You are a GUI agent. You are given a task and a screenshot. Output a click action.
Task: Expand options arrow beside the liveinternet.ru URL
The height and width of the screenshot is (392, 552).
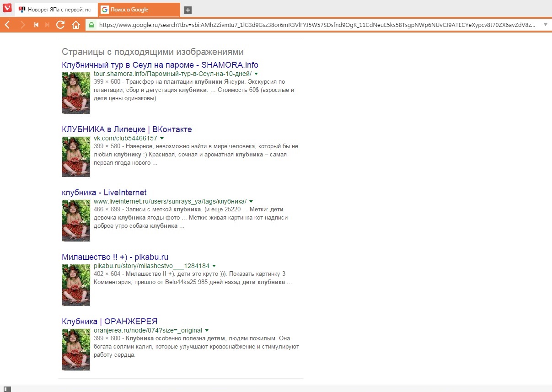pos(251,202)
